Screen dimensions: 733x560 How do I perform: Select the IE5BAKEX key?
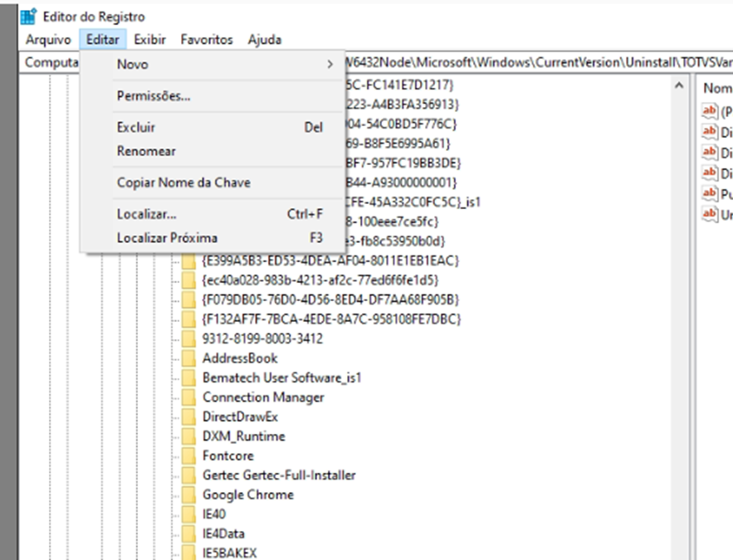(x=230, y=553)
